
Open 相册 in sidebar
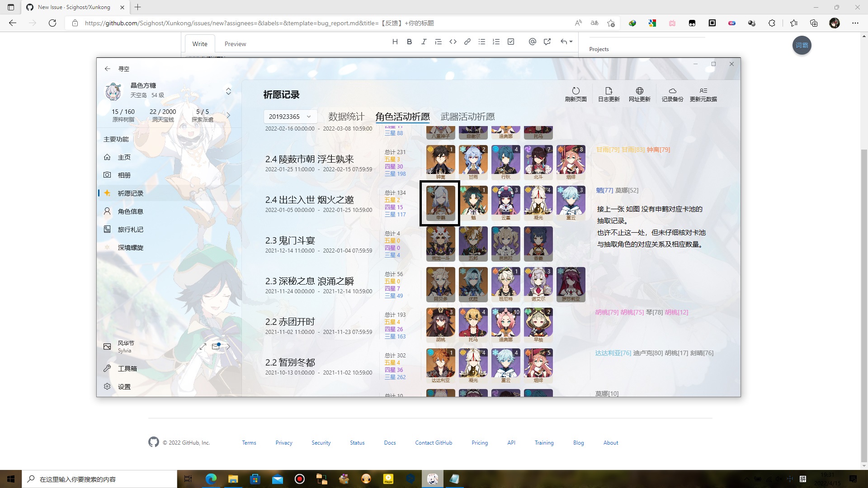pyautogui.click(x=168, y=175)
